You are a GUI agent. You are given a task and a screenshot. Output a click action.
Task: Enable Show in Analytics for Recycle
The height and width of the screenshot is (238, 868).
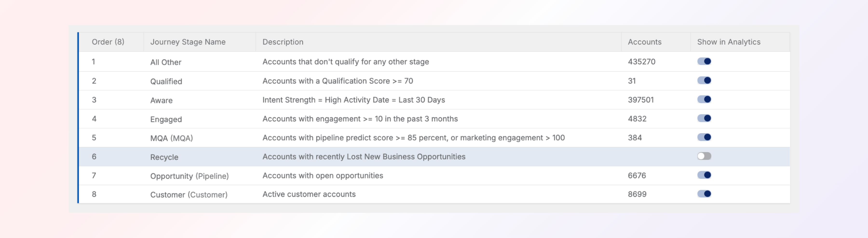[704, 156]
